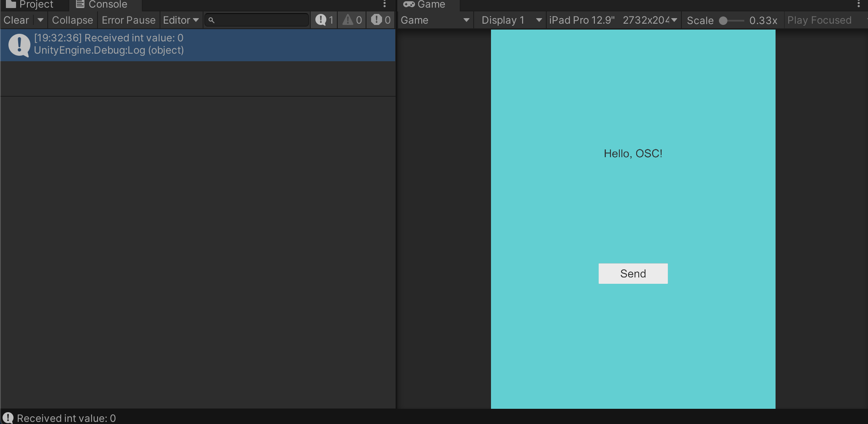This screenshot has width=868, height=424.
Task: Click the 0.33x scale value
Action: click(763, 20)
